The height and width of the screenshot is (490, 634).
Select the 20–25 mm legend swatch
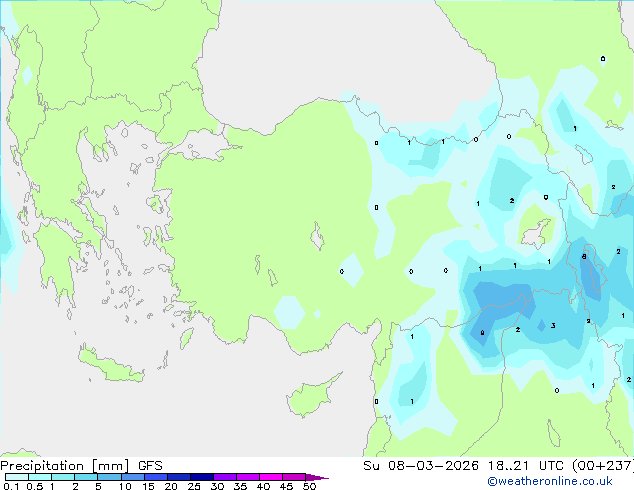click(x=178, y=477)
